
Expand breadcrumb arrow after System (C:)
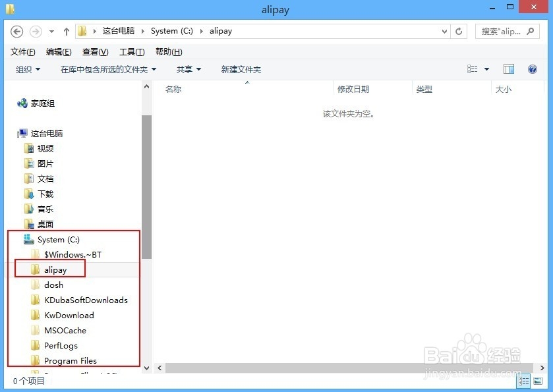[x=202, y=31]
